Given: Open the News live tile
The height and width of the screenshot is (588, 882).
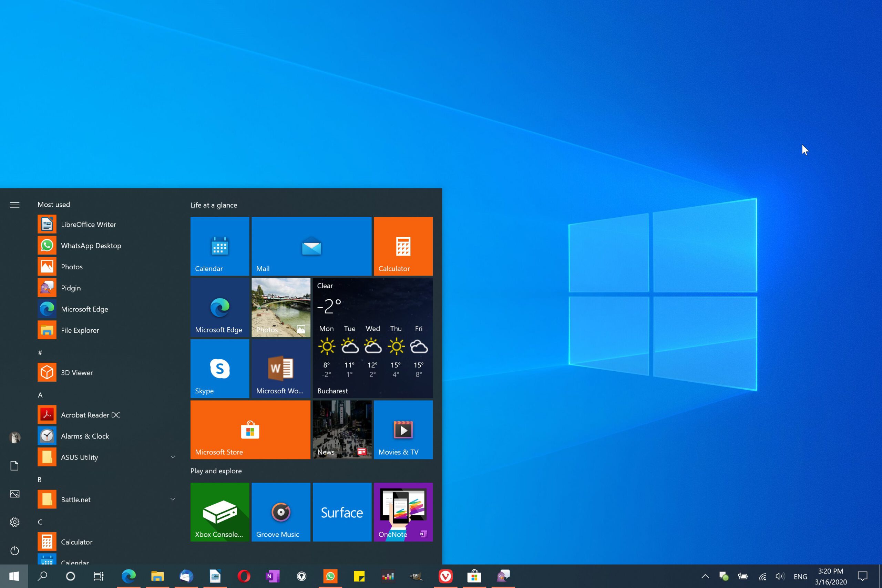Looking at the screenshot, I should point(342,430).
